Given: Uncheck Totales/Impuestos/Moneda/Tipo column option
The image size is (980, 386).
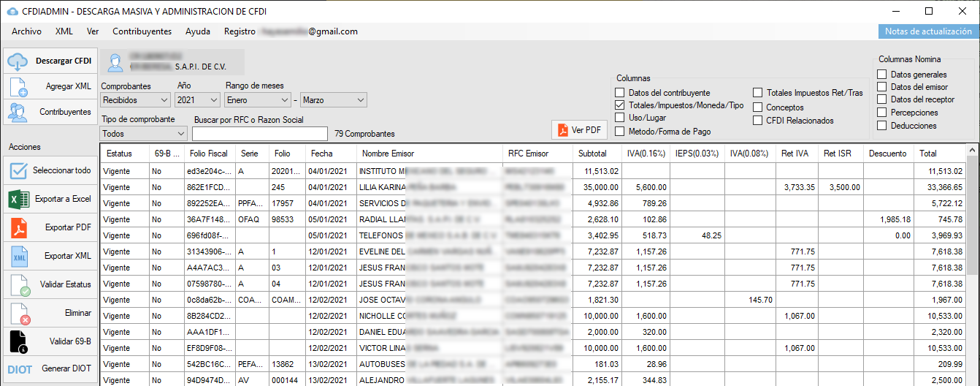Looking at the screenshot, I should (x=620, y=105).
